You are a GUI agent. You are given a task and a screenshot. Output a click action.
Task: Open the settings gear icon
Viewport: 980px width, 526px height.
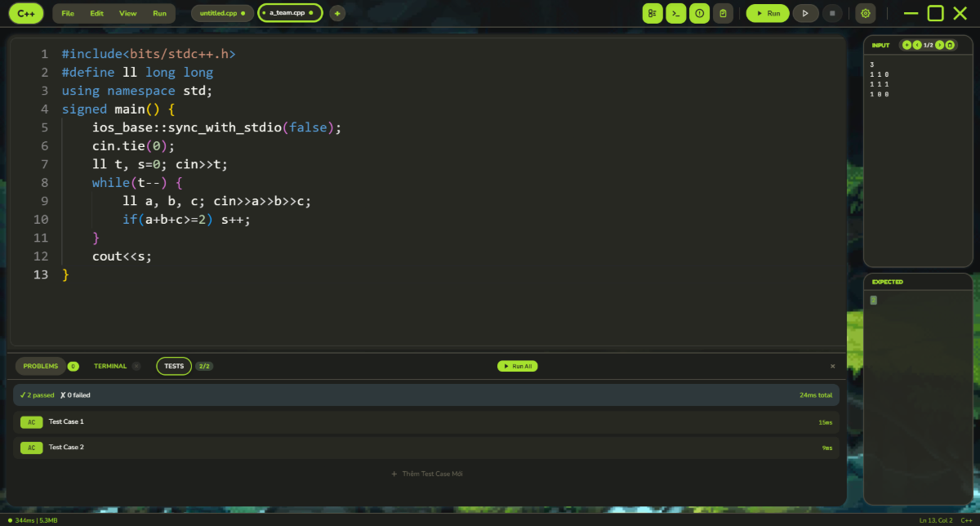pyautogui.click(x=864, y=13)
